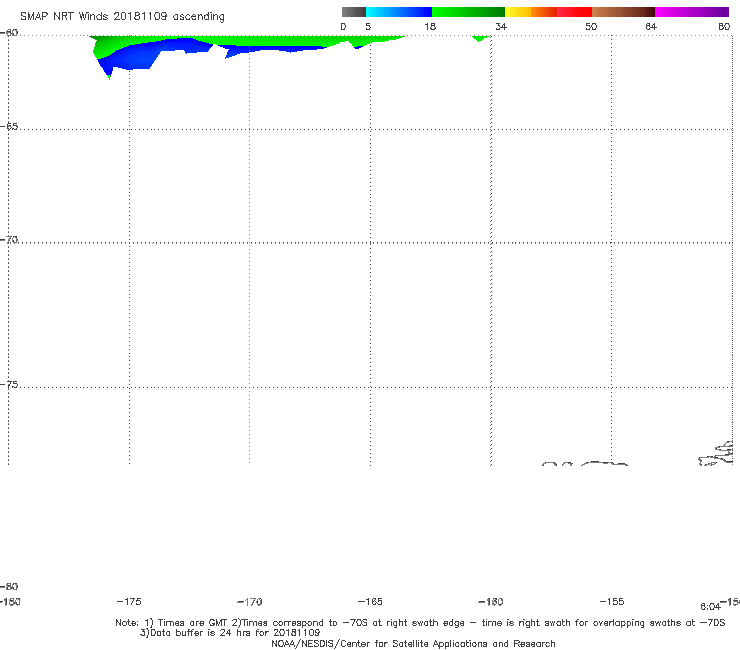Viewport: 740px width, 650px height.
Task: Click the latitude label '-80' at lower left
Action: (x=9, y=586)
